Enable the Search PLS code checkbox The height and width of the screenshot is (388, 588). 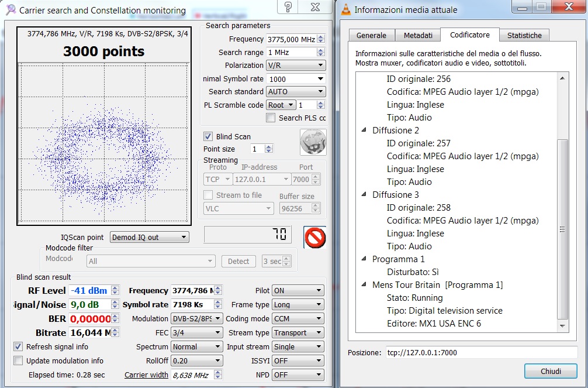point(271,118)
